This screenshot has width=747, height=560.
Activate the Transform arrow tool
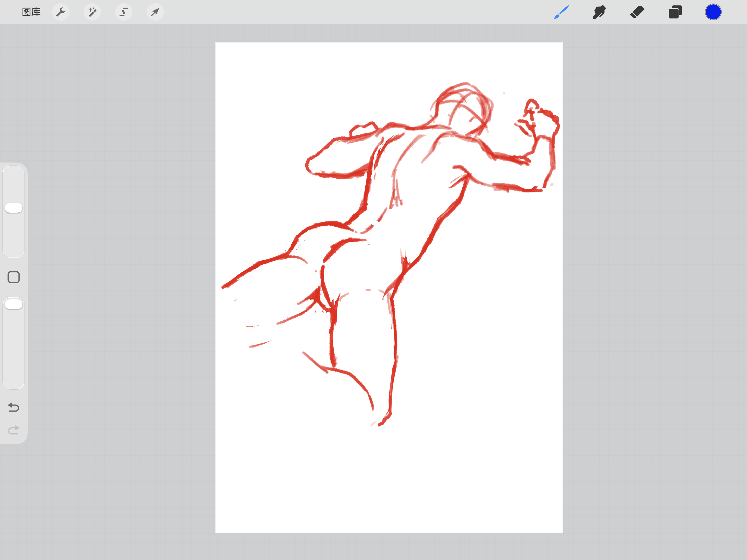[155, 12]
